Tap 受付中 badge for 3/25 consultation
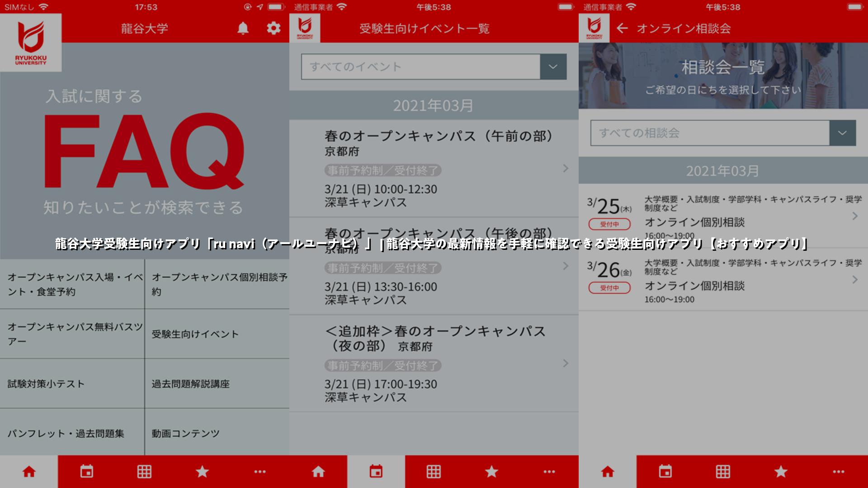This screenshot has height=488, width=868. point(609,224)
